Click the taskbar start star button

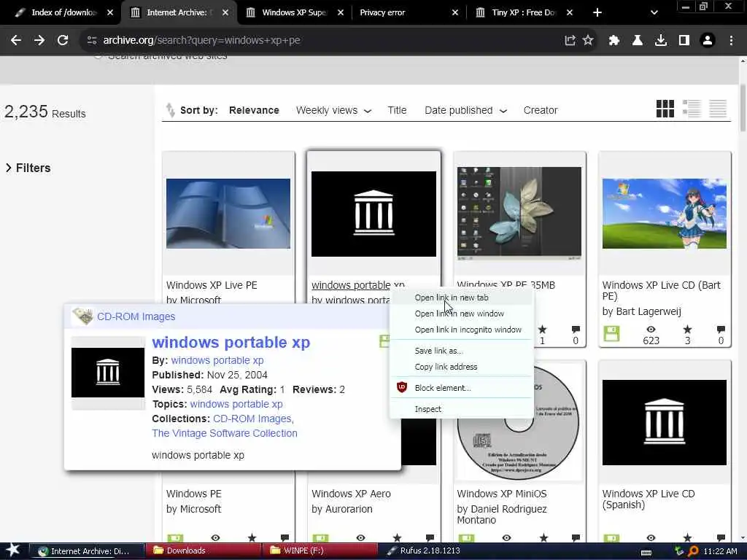13,551
